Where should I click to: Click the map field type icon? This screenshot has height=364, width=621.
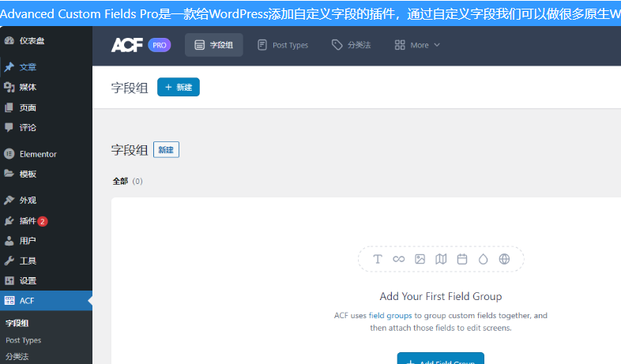pyautogui.click(x=441, y=259)
